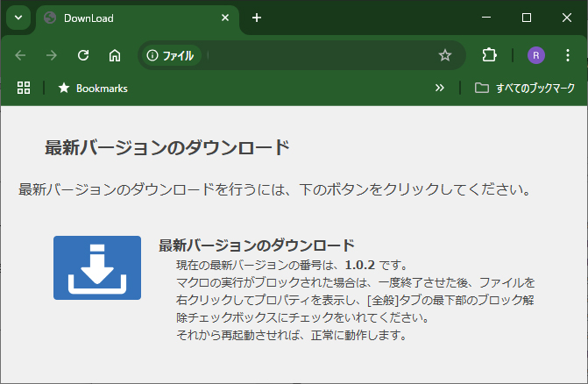This screenshot has width=588, height=384.
Task: Open the Extensions puzzle icon
Action: (x=489, y=55)
